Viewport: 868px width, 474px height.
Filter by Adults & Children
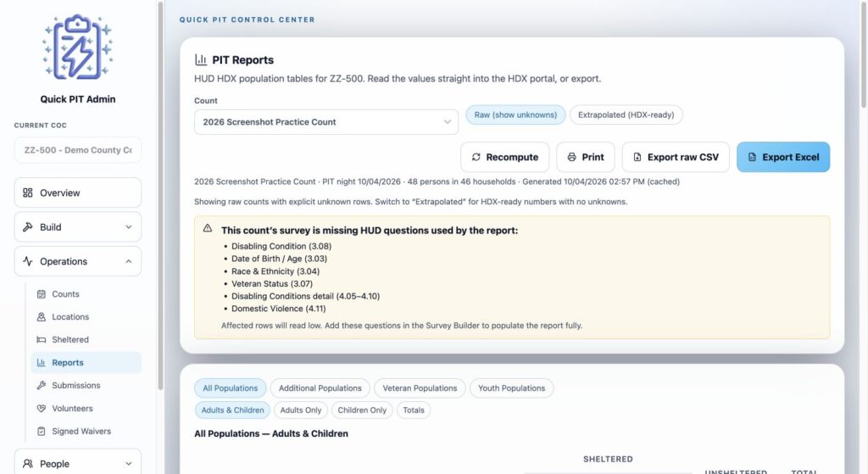[x=232, y=410]
